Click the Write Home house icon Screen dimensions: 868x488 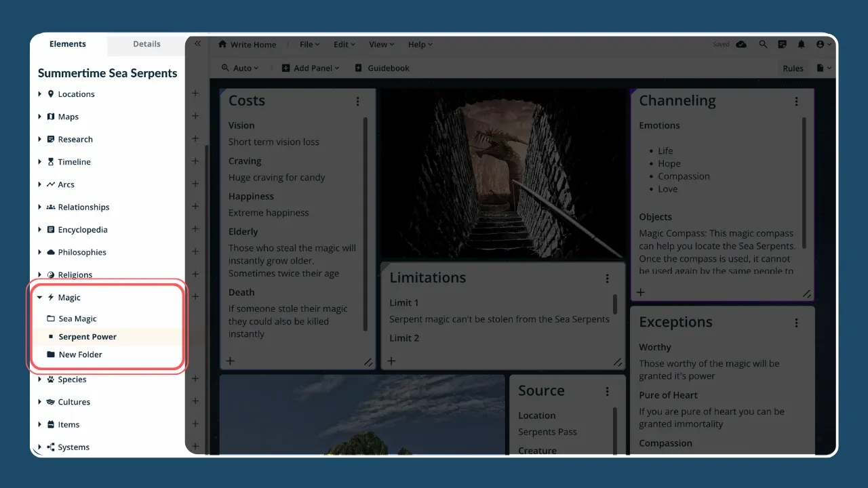click(x=224, y=44)
